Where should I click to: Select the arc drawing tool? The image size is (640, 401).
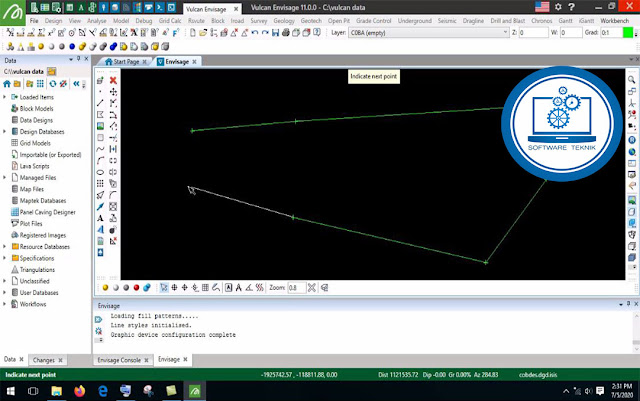[x=100, y=160]
